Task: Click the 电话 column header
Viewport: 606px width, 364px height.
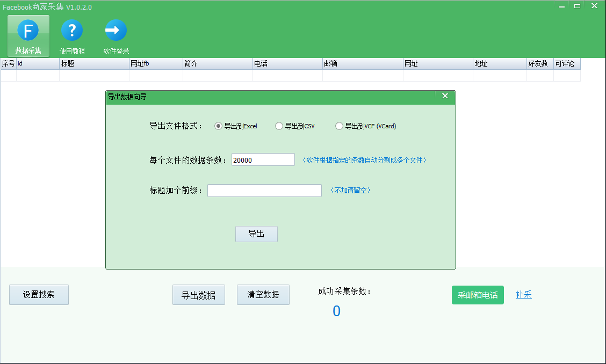Action: [288, 64]
